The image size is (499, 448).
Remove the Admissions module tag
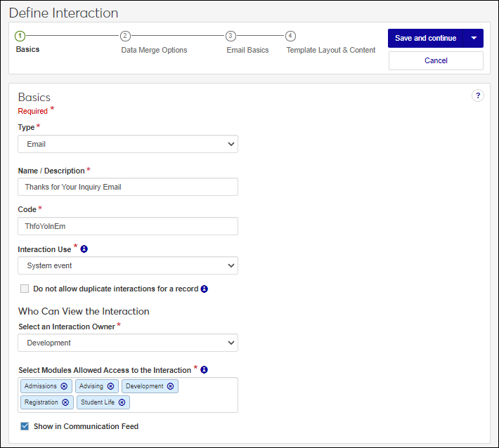[x=64, y=386]
